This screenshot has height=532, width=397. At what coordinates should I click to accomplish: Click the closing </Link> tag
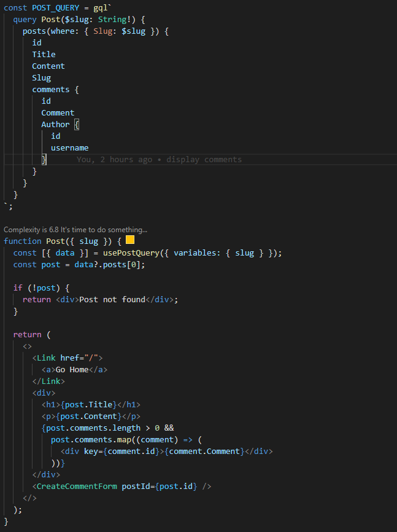pyautogui.click(x=48, y=381)
